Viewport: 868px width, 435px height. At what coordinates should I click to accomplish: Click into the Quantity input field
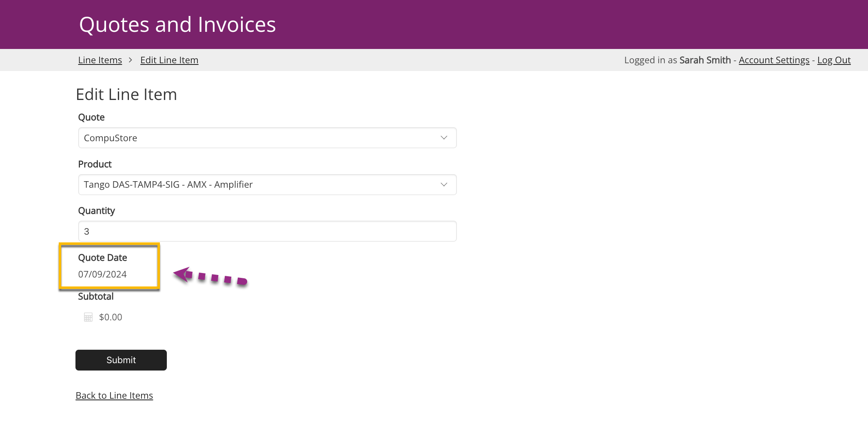tap(267, 231)
